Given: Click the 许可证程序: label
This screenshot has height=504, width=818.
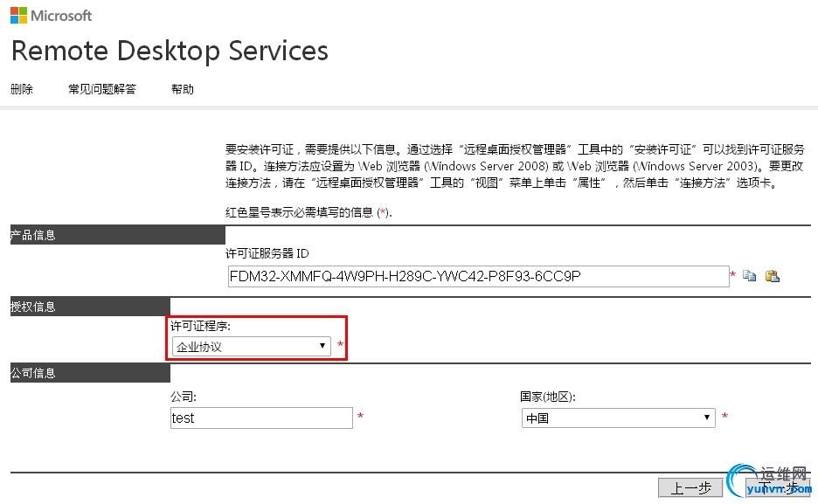Looking at the screenshot, I should pos(200,326).
